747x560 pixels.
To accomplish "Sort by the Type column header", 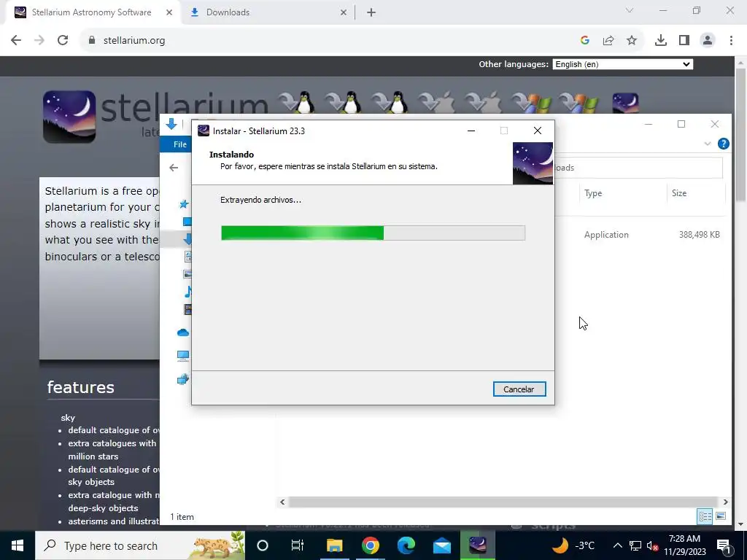I will point(593,193).
